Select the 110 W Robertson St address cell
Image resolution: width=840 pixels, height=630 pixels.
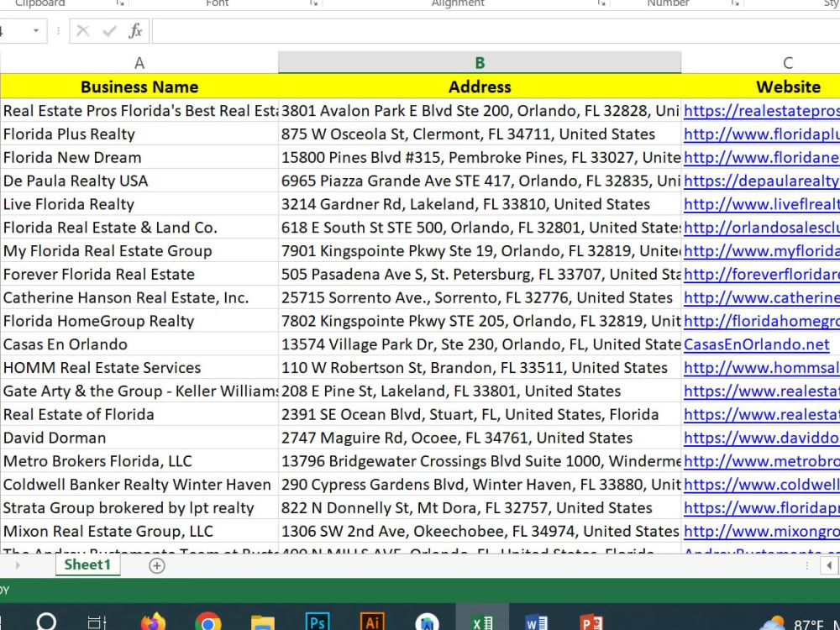click(x=480, y=368)
